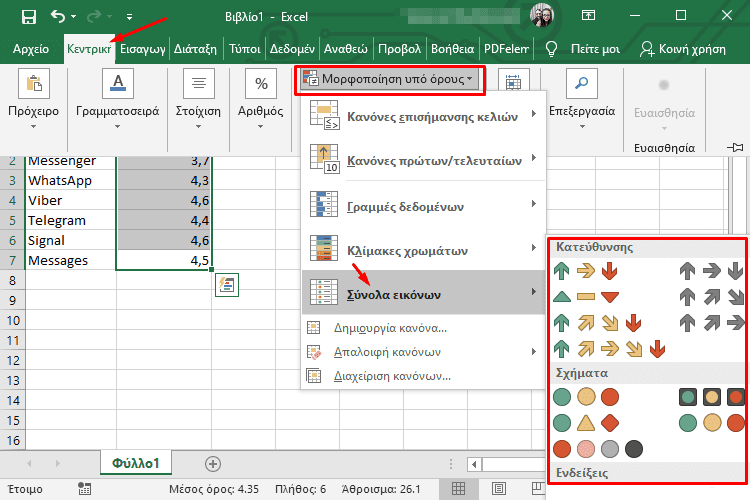Open Customize Quick Access Toolbar dropdown
This screenshot has width=750, height=500.
[x=130, y=17]
